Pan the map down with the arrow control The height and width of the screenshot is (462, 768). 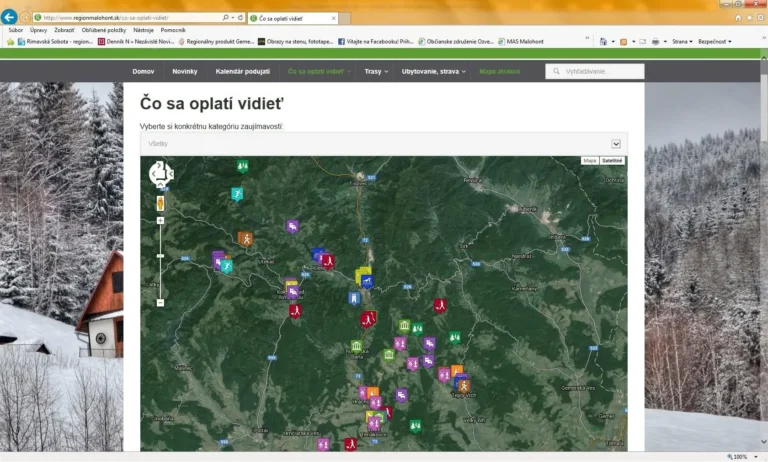[x=160, y=183]
